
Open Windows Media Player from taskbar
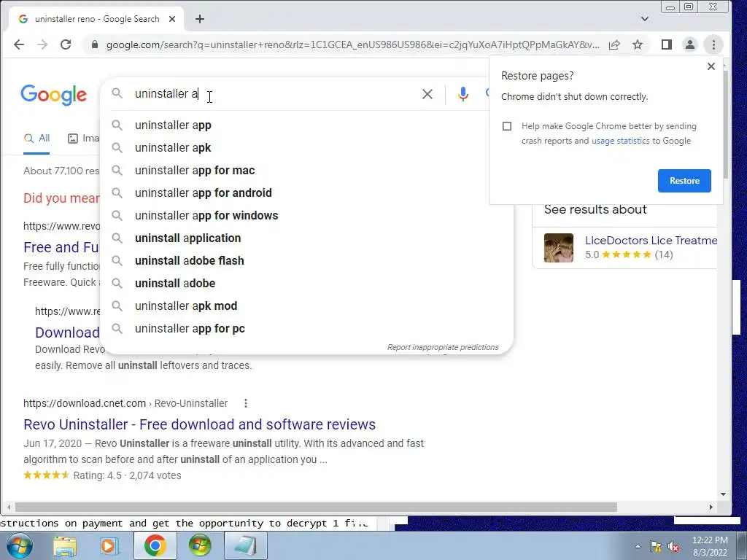(109, 545)
